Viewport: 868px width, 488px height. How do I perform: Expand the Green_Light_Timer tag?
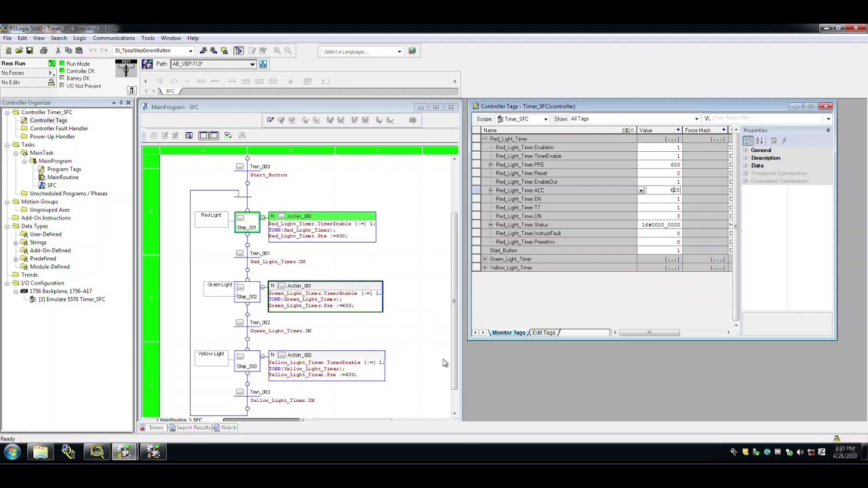click(x=485, y=259)
